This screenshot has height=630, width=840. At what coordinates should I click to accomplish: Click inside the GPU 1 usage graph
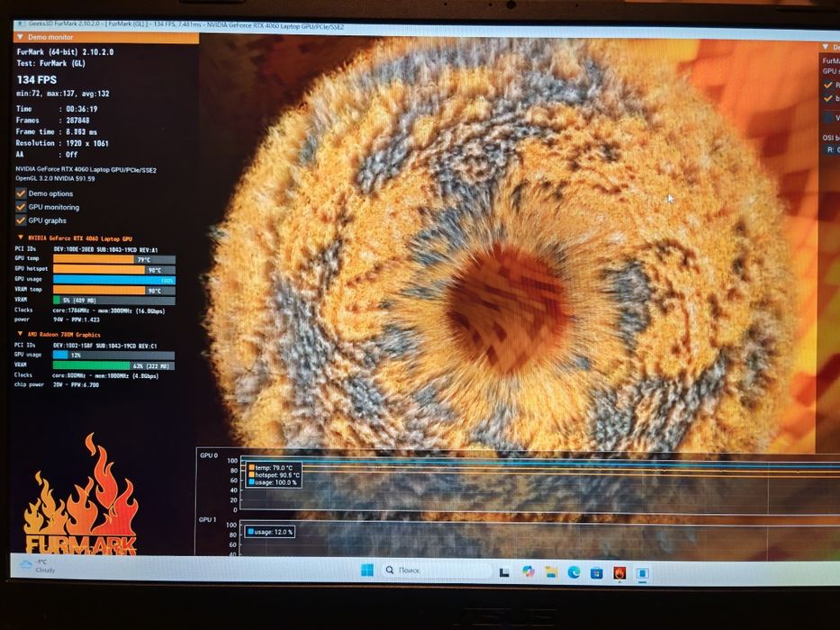click(x=539, y=540)
